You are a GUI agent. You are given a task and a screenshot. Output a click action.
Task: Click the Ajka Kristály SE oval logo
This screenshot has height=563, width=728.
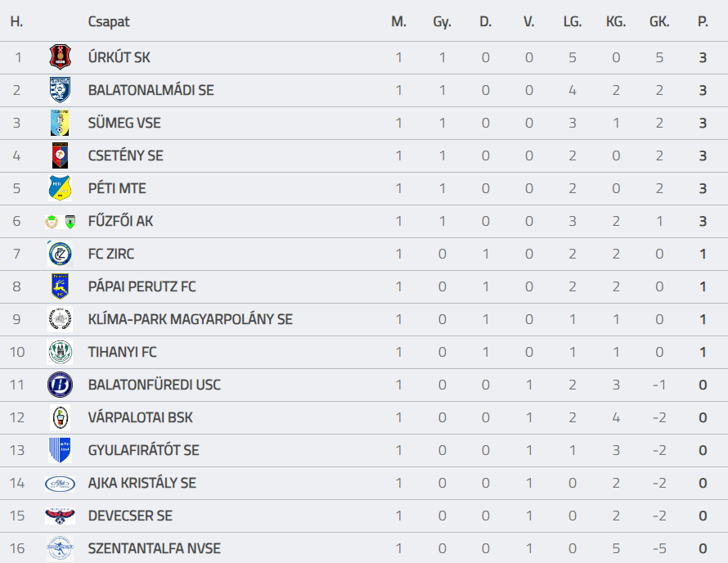click(x=60, y=483)
